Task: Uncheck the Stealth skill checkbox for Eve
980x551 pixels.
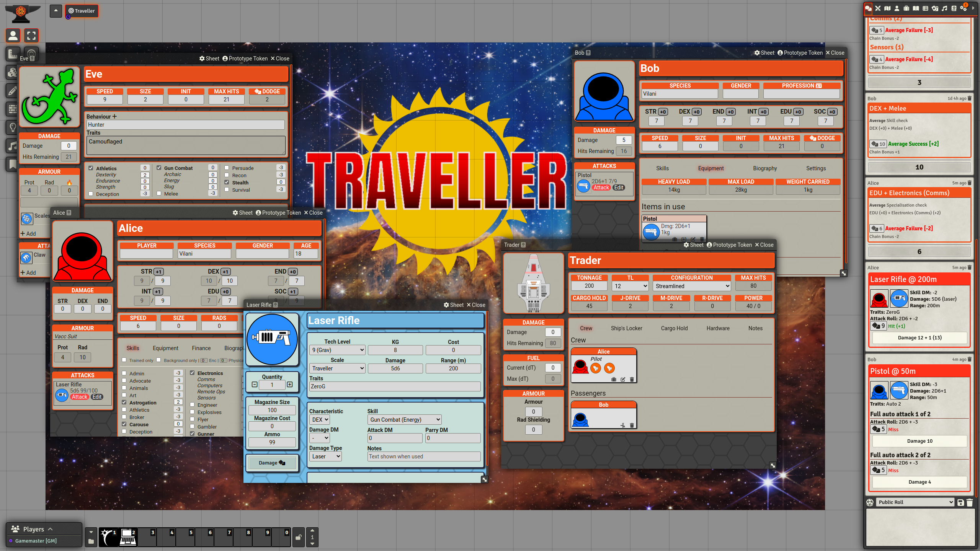Action: 227,183
